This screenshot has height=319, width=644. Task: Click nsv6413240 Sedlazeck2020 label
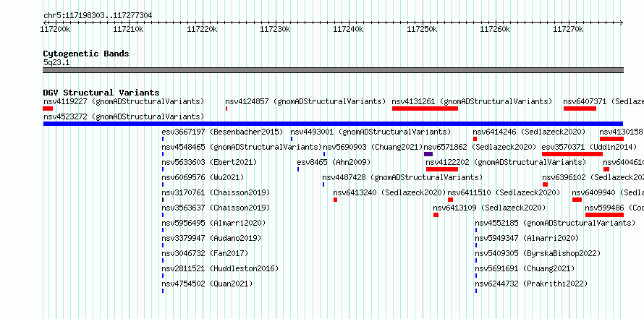(x=389, y=192)
